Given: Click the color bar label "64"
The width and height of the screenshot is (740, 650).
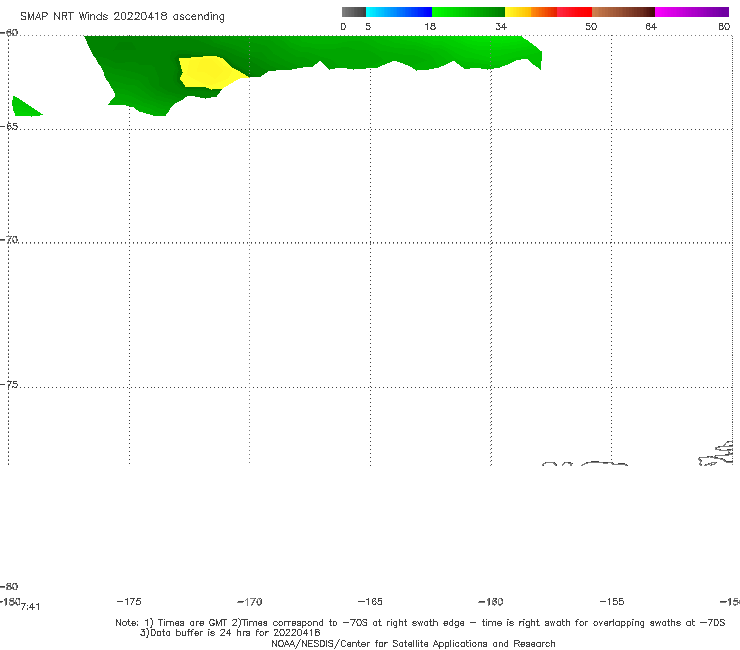Looking at the screenshot, I should pyautogui.click(x=651, y=26).
